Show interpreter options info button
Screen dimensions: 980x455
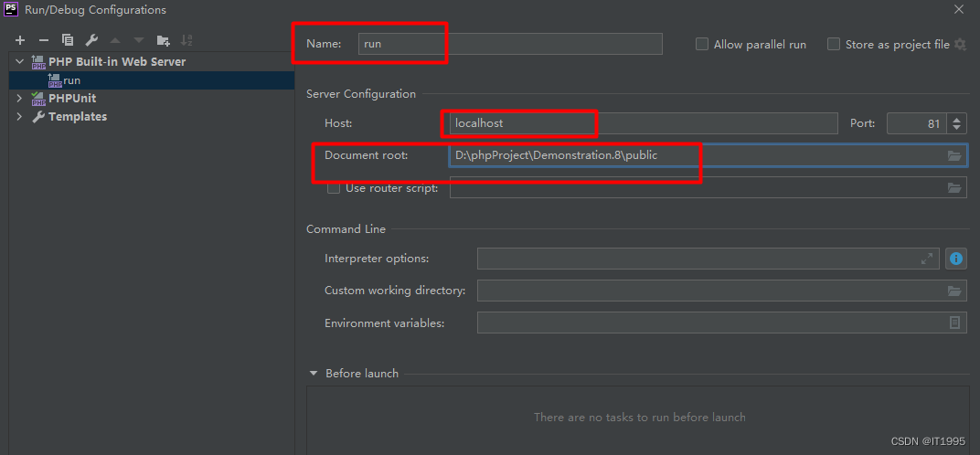(x=956, y=259)
